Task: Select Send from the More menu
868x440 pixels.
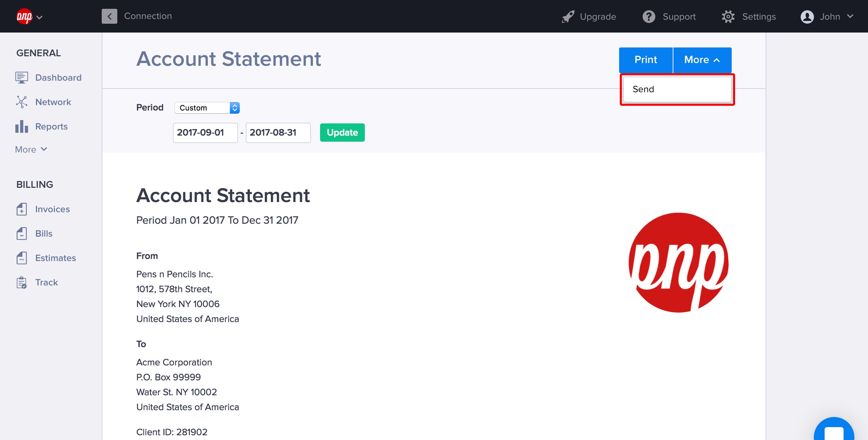Action: (x=677, y=89)
